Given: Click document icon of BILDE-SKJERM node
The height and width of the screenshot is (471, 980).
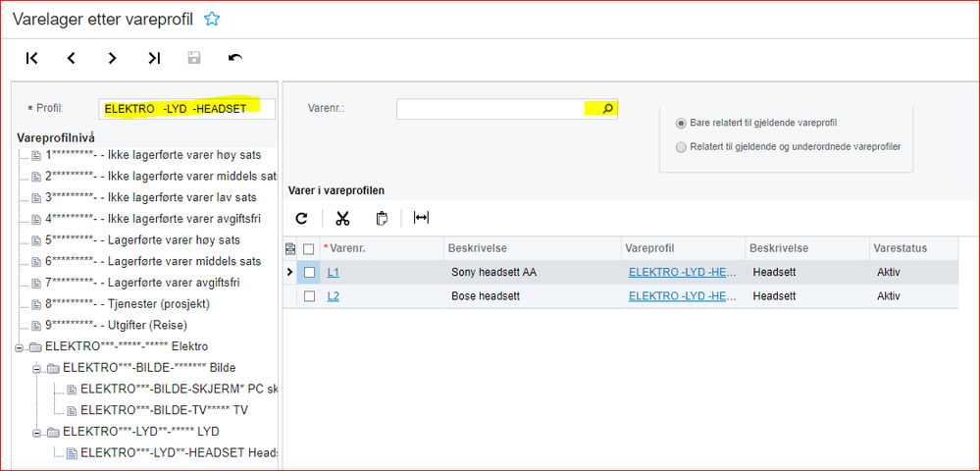Looking at the screenshot, I should 72,390.
